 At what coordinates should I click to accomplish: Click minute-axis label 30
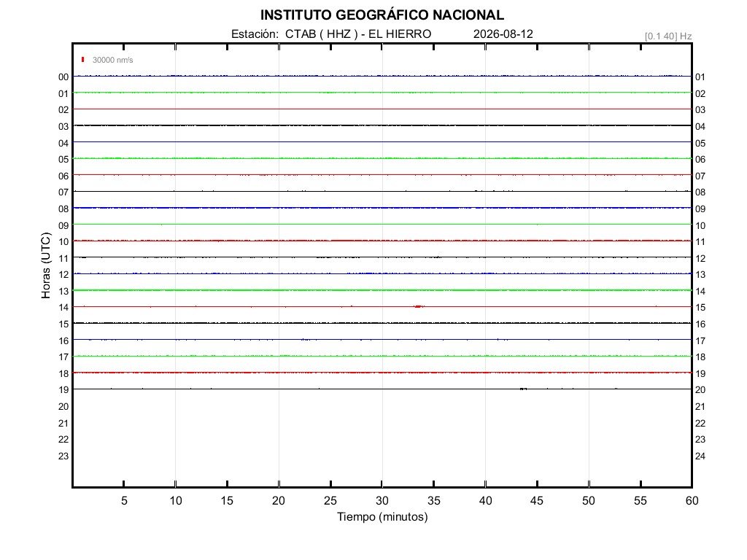click(382, 501)
